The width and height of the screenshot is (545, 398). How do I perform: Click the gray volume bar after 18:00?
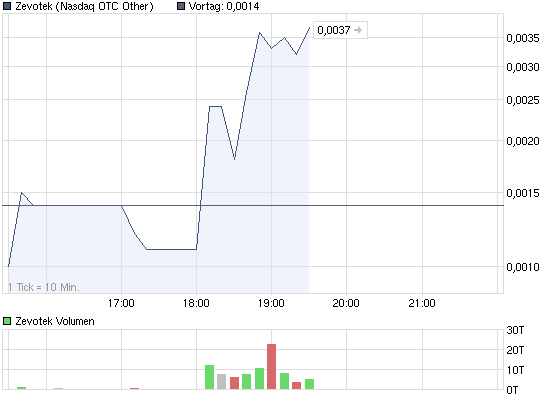pyautogui.click(x=221, y=381)
